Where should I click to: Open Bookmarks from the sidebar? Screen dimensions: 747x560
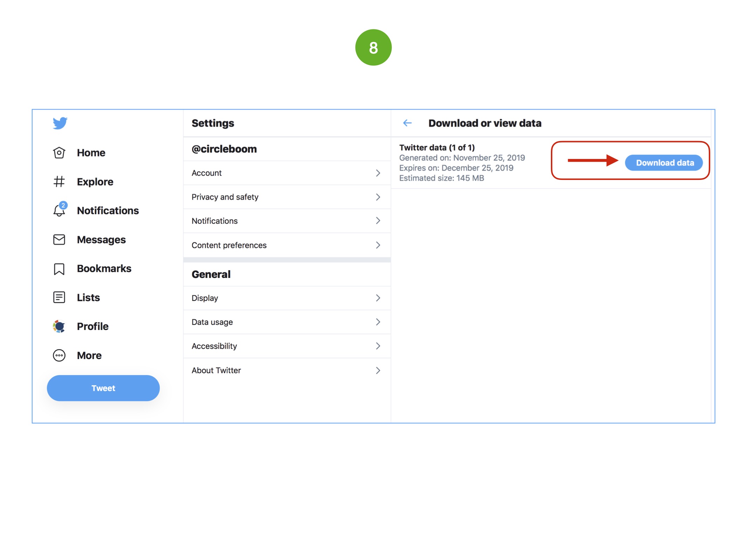coord(104,268)
